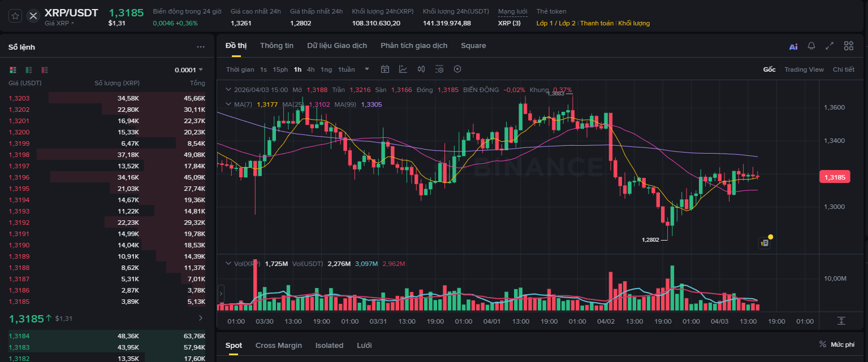Image resolution: width=868 pixels, height=362 pixels.
Task: Collapse the OHLC info line chevron
Action: [228, 90]
